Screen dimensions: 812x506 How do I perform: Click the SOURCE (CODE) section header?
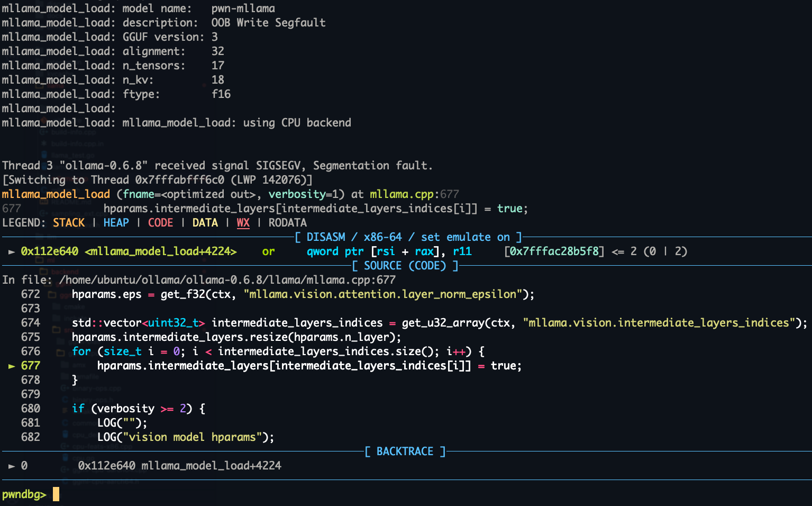coord(405,266)
